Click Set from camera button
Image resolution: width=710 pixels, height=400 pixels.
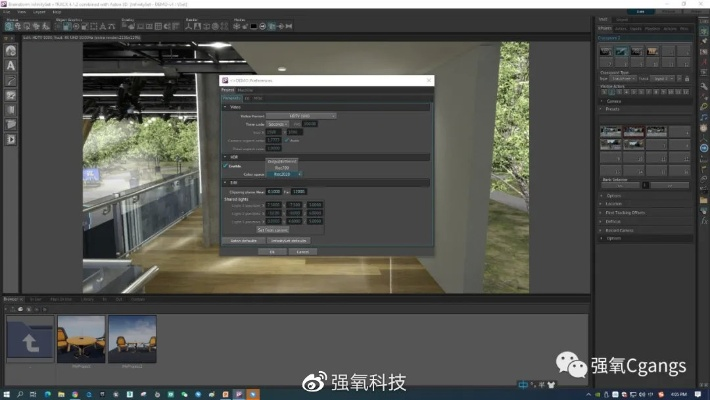point(273,230)
